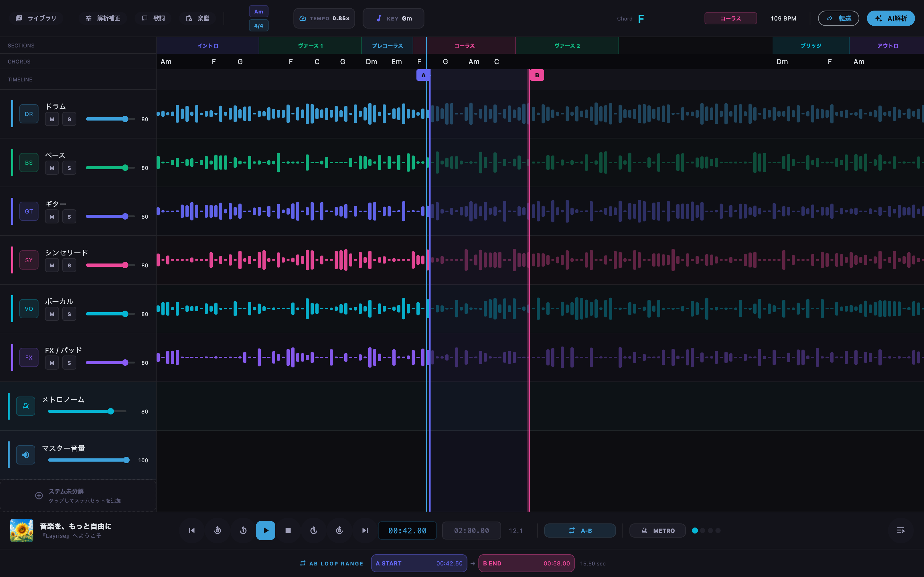Enable the METRO metronome toggle
Image resolution: width=924 pixels, height=577 pixels.
coord(657,531)
